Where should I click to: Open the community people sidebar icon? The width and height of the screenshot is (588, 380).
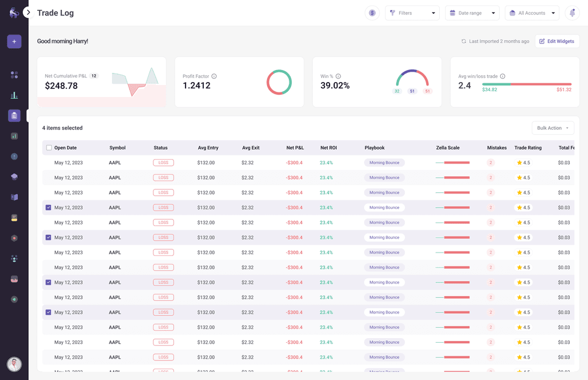tap(14, 258)
